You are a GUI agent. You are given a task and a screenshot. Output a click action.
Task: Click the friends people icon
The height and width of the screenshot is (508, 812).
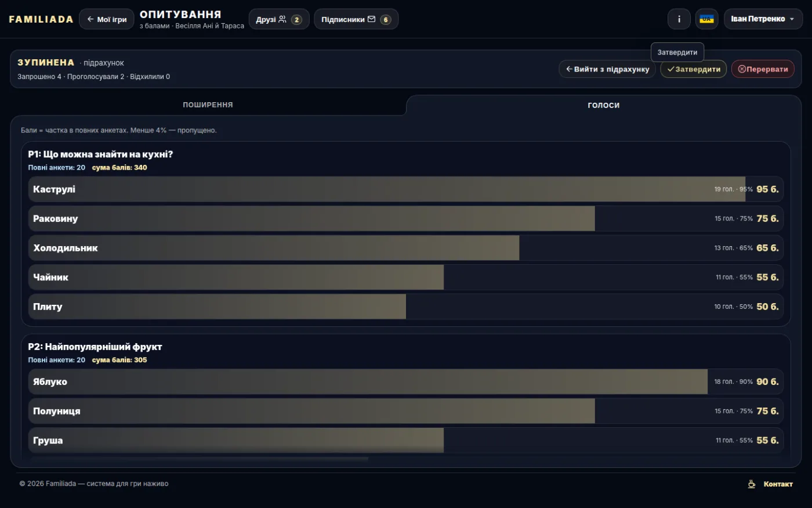click(x=282, y=19)
